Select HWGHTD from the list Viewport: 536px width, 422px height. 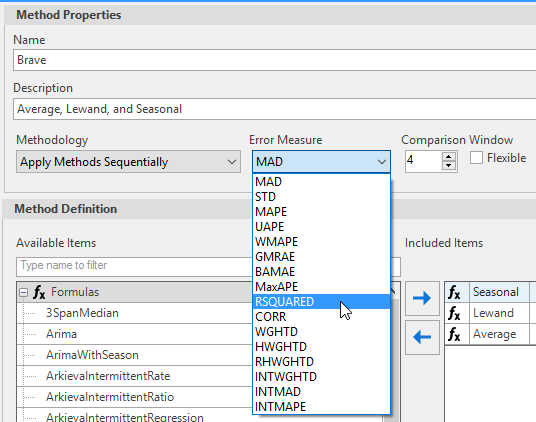pos(321,346)
